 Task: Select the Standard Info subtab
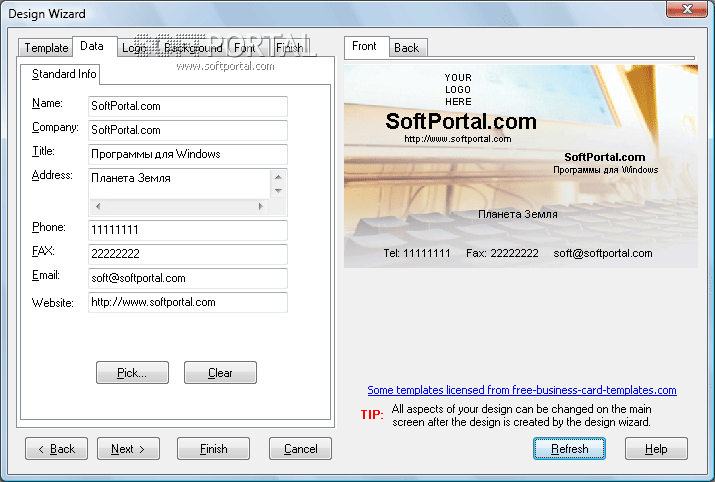point(64,74)
